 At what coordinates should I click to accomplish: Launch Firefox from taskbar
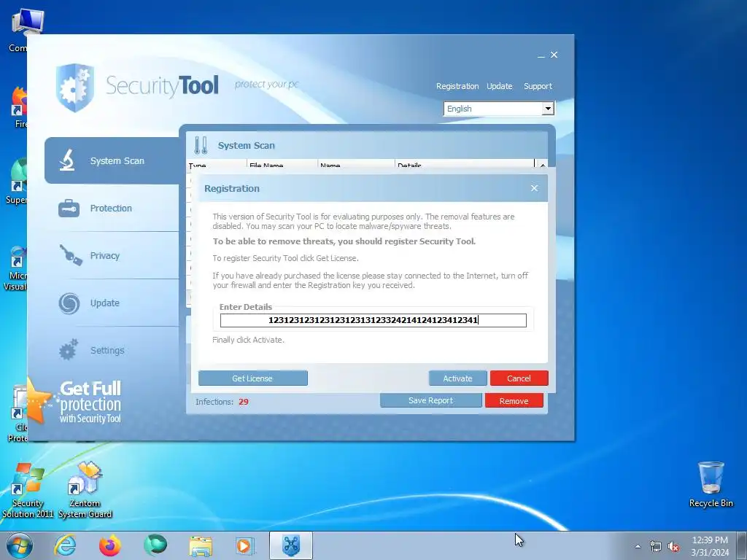point(110,545)
